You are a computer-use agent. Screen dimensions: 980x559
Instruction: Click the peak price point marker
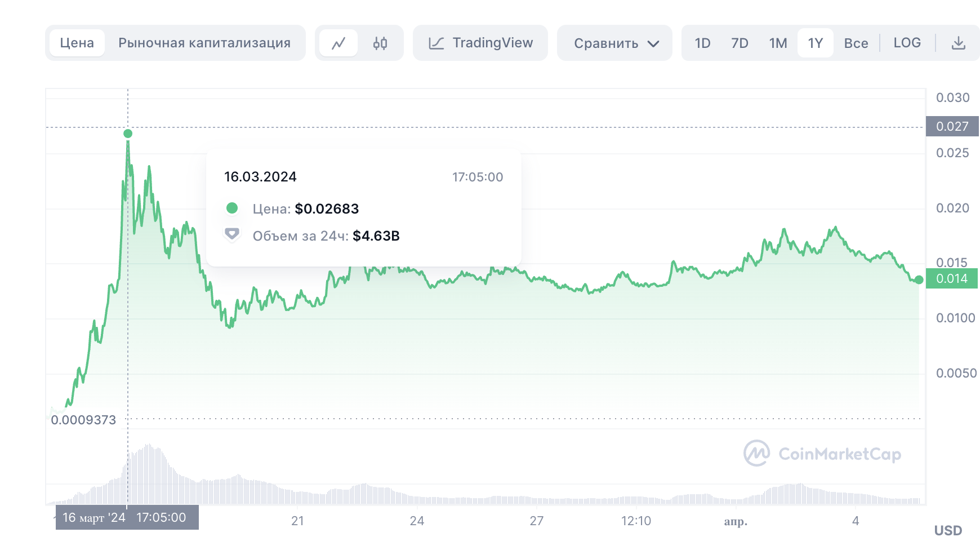coord(128,134)
